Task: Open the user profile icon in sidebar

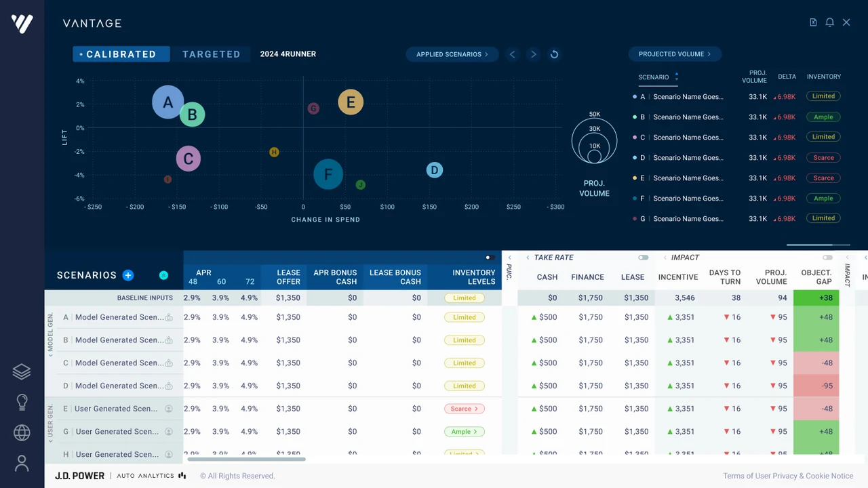Action: coord(22,463)
